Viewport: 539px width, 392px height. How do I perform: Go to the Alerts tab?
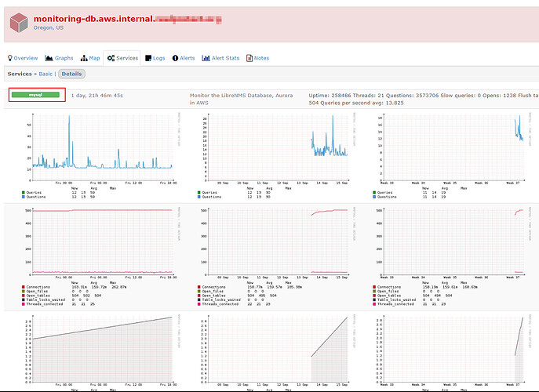(x=184, y=58)
